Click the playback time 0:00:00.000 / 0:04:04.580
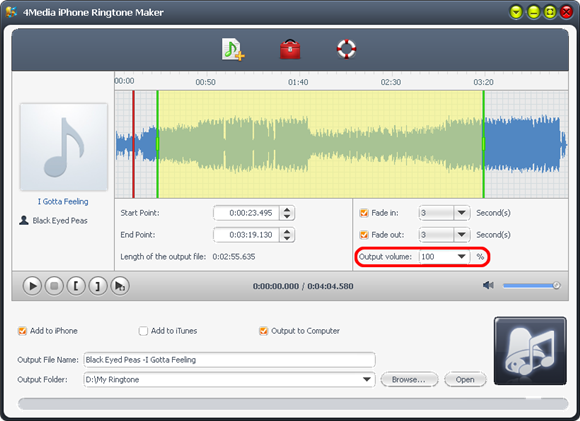The height and width of the screenshot is (421, 580). (x=303, y=286)
